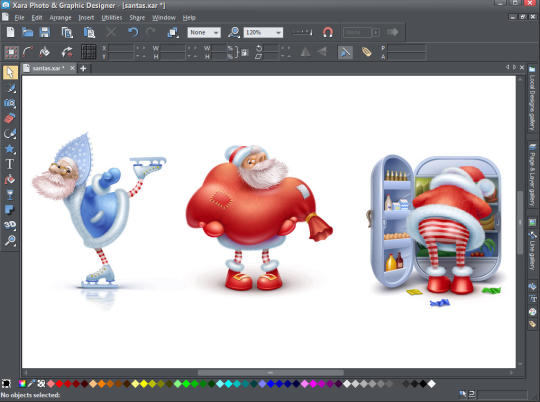The image size is (540, 402).
Task: Create a new document
Action: pyautogui.click(x=11, y=32)
